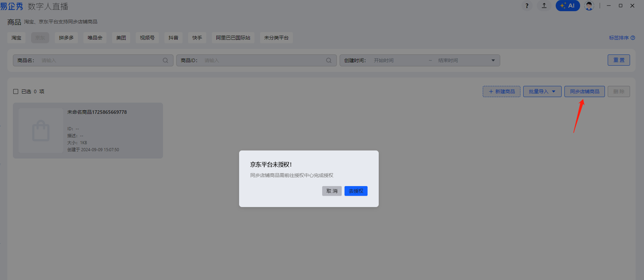This screenshot has width=644, height=280.
Task: Toggle the 已选 select-all checkbox
Action: (16, 91)
